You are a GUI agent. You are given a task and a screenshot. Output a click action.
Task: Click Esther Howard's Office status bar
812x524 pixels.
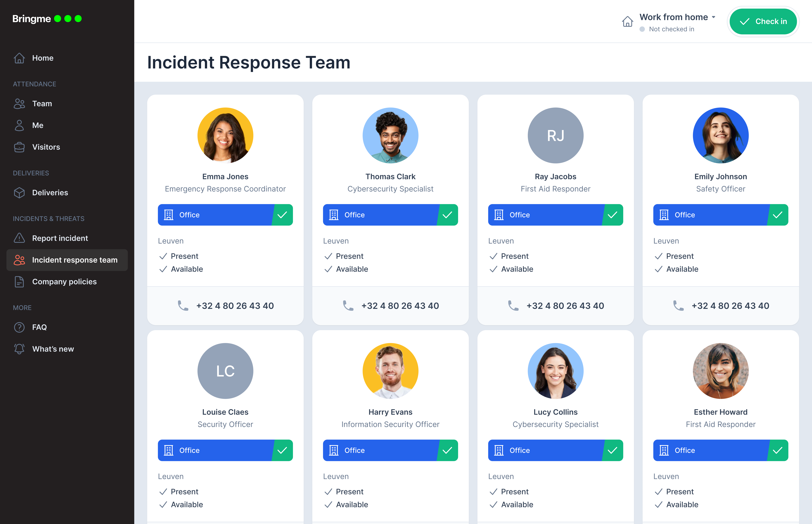point(721,451)
